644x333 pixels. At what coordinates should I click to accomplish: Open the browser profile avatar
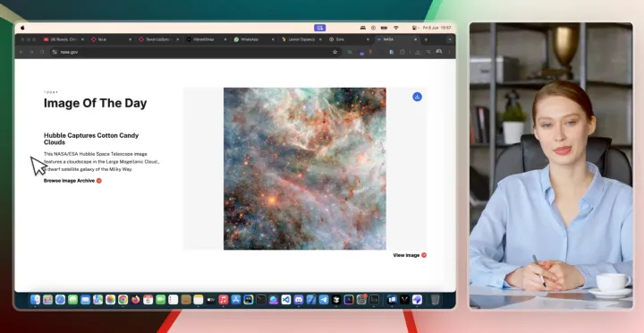439,52
